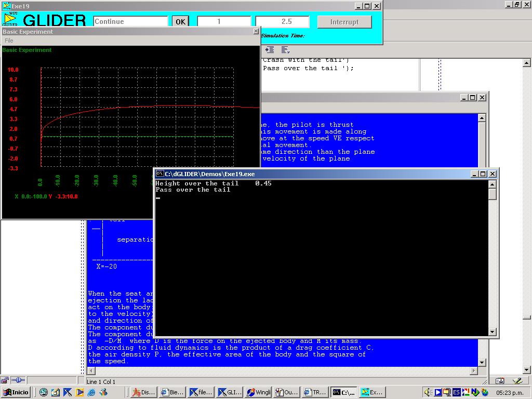The height and width of the screenshot is (399, 532).
Task: Switch to the file... taskbar window
Action: 201,392
